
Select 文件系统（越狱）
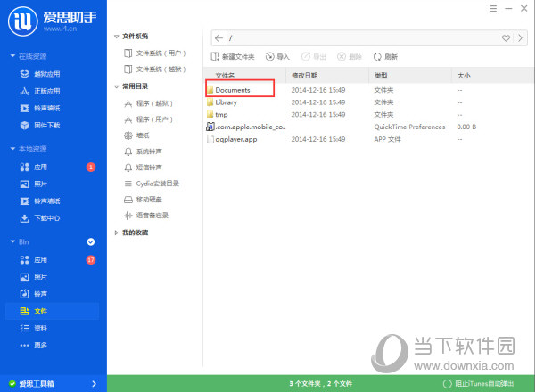(x=155, y=69)
